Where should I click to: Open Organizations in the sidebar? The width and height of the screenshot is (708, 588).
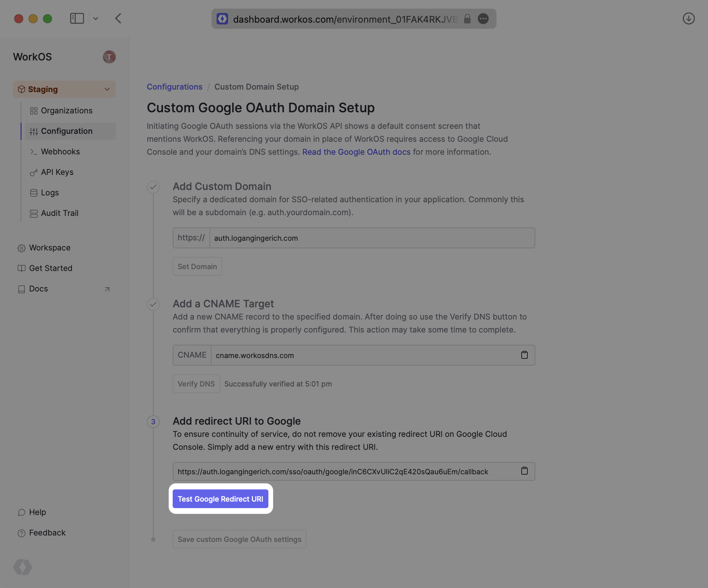click(x=67, y=110)
